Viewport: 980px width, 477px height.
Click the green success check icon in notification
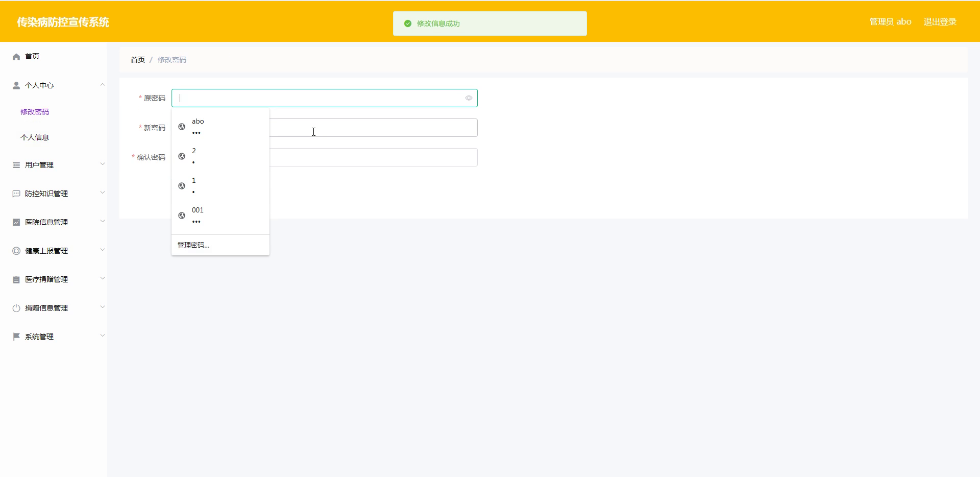[x=408, y=23]
